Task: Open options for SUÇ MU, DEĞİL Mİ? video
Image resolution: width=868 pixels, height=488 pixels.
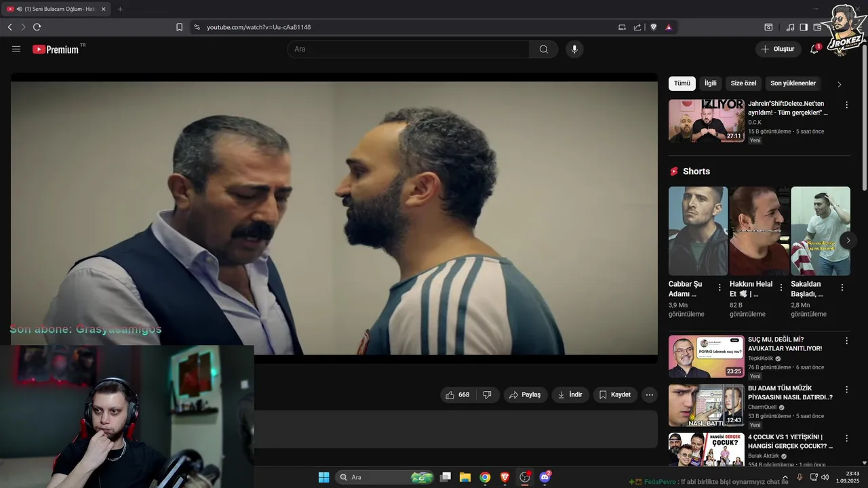Action: 846,340
